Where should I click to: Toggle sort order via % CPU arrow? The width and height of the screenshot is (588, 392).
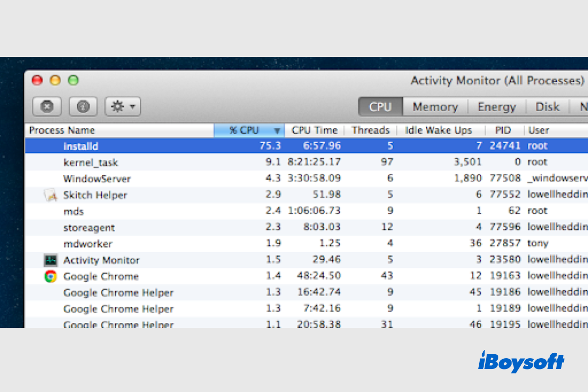click(277, 131)
